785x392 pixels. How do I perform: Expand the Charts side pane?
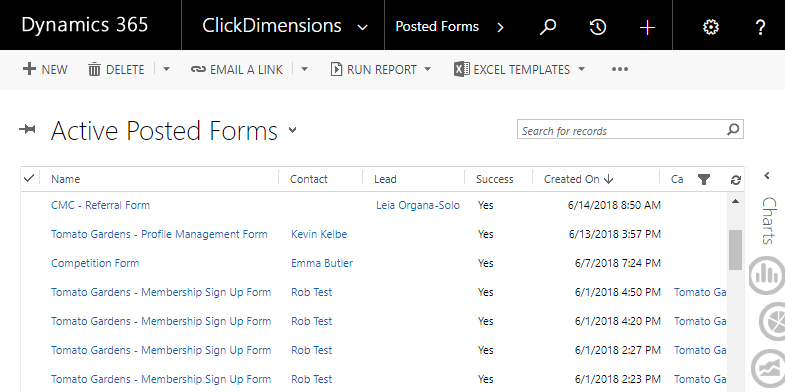click(767, 176)
